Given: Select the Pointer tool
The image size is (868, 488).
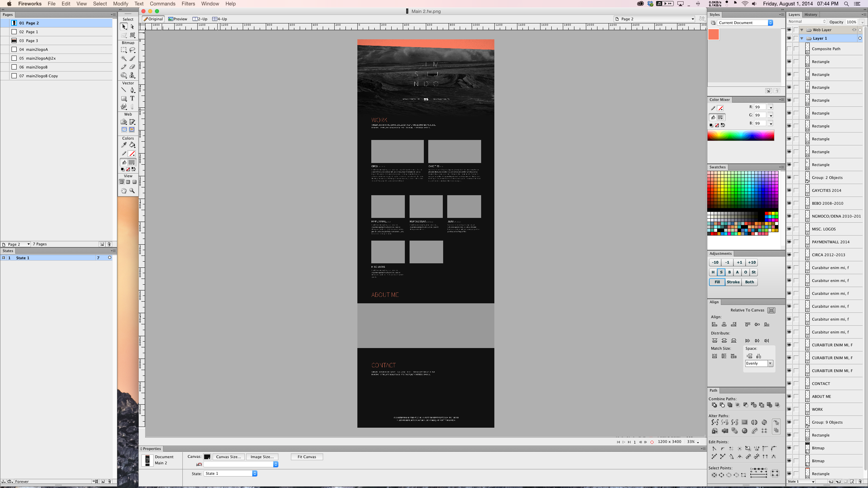Looking at the screenshot, I should [124, 26].
